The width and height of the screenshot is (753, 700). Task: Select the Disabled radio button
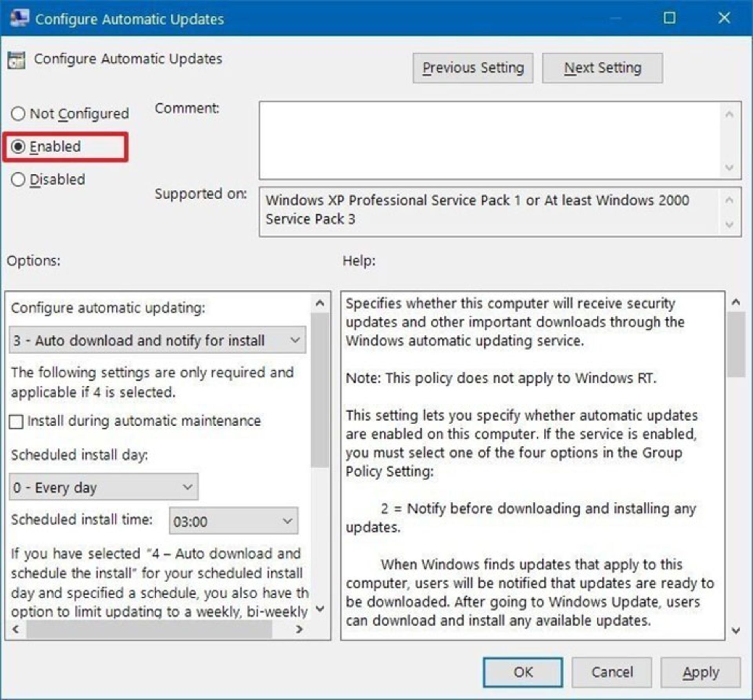pyautogui.click(x=18, y=180)
